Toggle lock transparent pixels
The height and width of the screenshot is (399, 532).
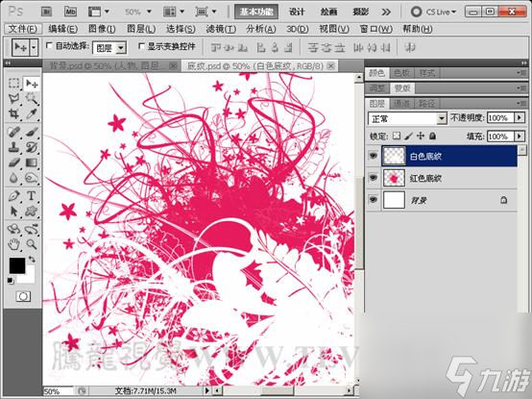397,136
